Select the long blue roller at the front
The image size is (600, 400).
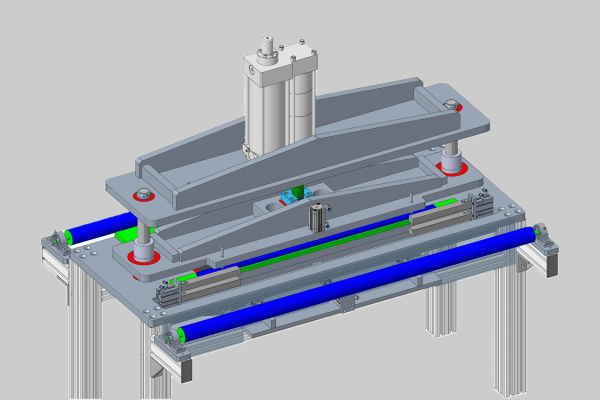pyautogui.click(x=355, y=284)
